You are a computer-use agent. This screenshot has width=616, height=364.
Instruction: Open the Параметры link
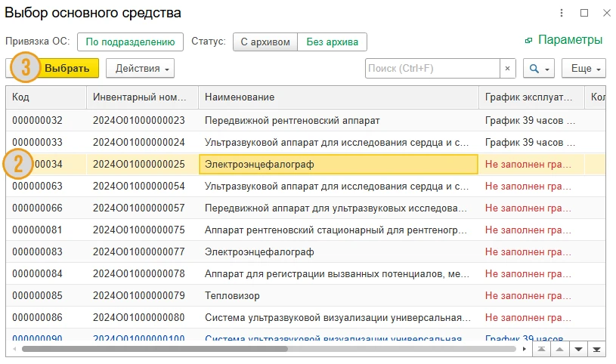[x=570, y=40]
